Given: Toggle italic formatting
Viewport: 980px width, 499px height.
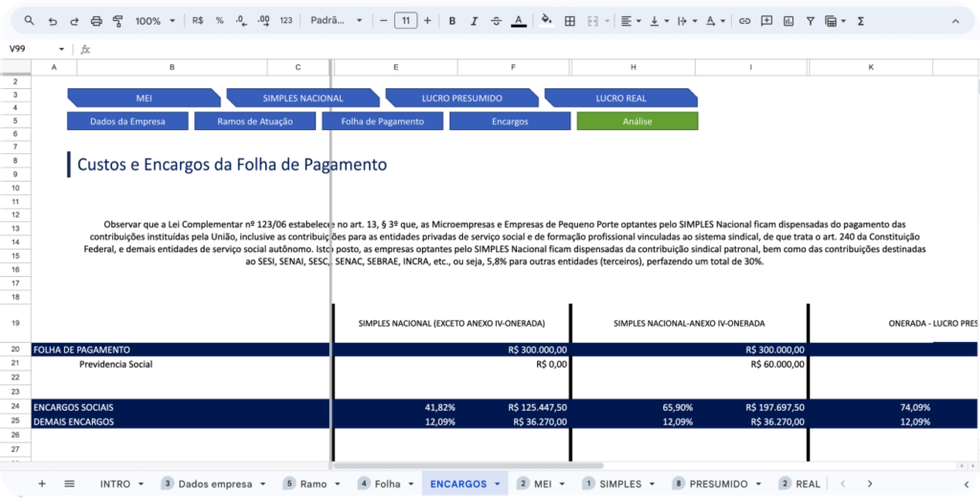Looking at the screenshot, I should (474, 21).
